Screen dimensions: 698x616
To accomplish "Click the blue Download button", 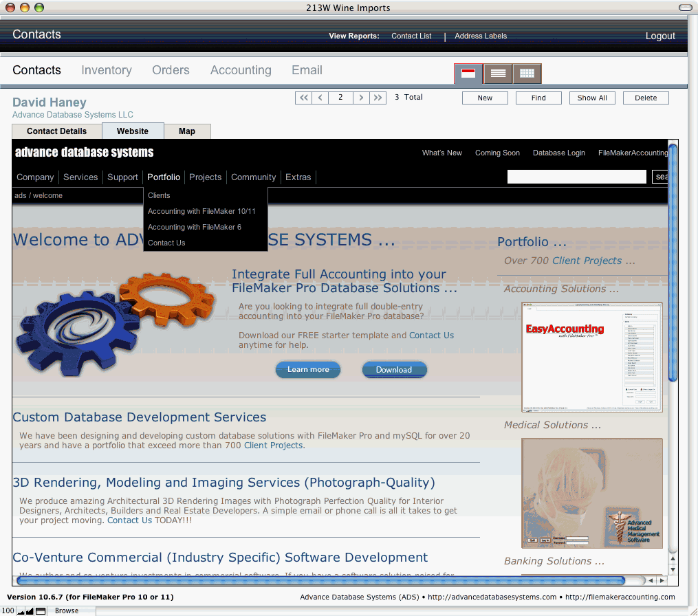I will coord(395,369).
